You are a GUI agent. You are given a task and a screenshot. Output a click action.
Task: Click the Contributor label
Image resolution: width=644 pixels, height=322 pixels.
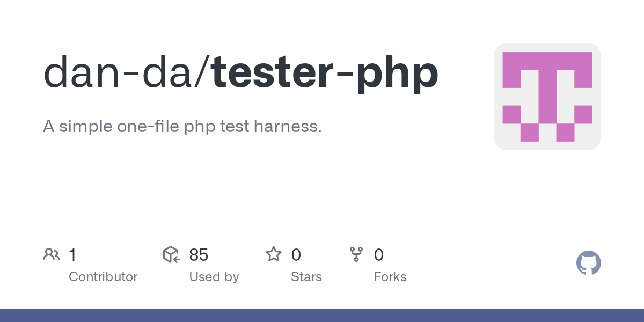click(x=103, y=277)
